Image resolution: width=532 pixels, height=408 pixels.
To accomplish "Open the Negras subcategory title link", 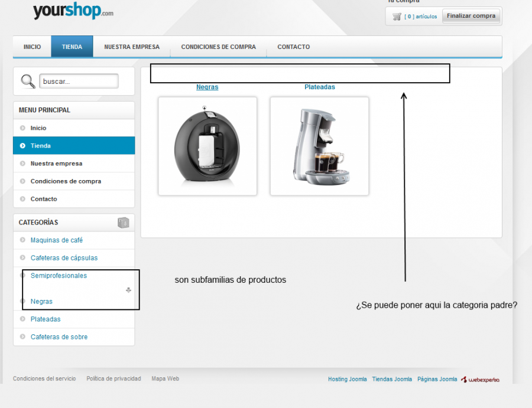I will (207, 87).
